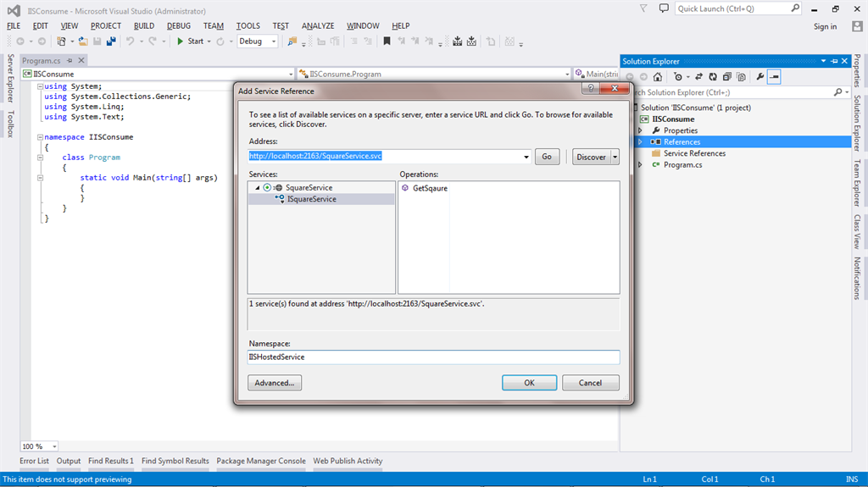Screen dimensions: 868x487
Task: Click the Show All Files icon
Action: [x=741, y=77]
